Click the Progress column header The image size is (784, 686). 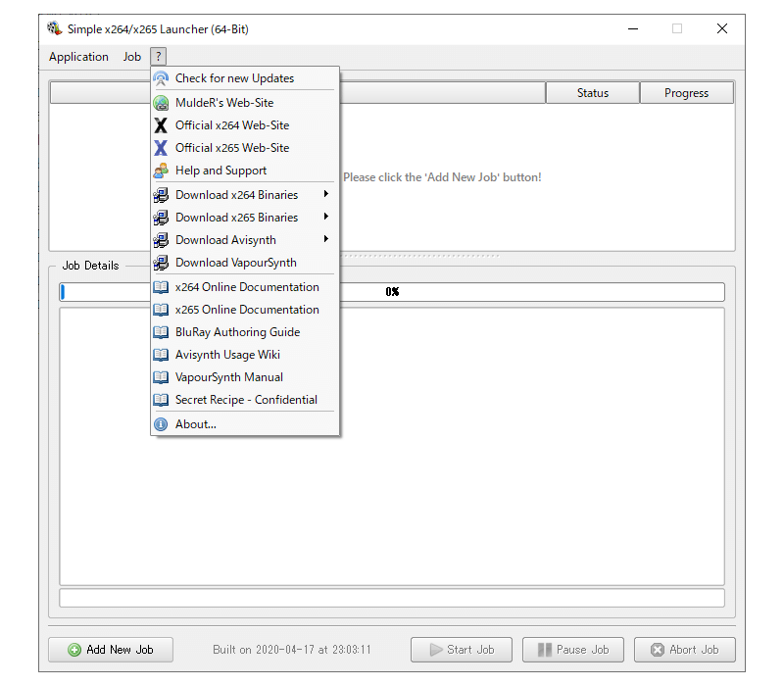coord(687,93)
